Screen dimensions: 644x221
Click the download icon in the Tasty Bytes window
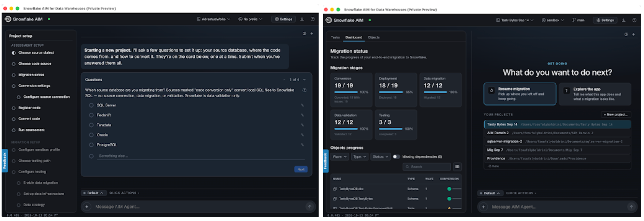624,20
